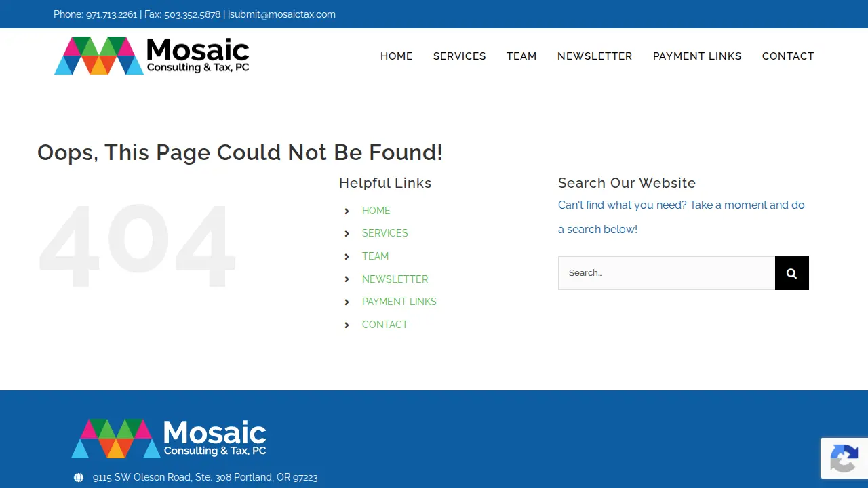Click chevron arrow beside CONTACT helpful link
868x488 pixels.
(x=347, y=325)
